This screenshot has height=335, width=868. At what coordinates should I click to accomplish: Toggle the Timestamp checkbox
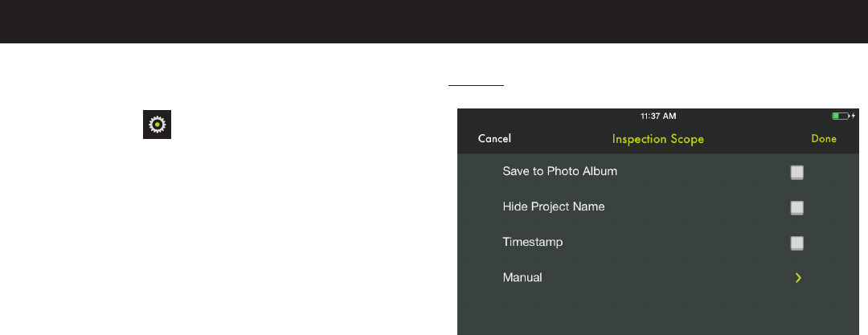(796, 243)
